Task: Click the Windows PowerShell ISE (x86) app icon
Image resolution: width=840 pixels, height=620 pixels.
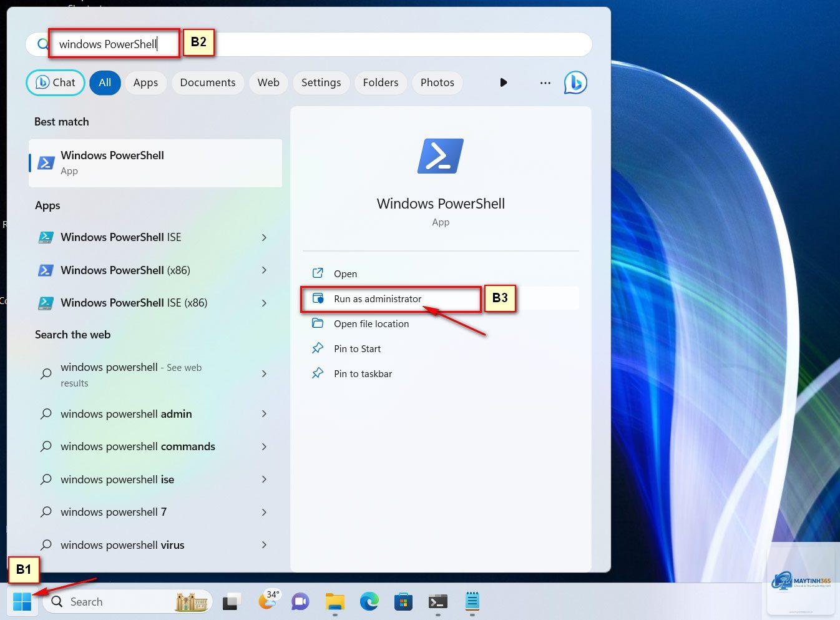Action: pyautogui.click(x=46, y=303)
